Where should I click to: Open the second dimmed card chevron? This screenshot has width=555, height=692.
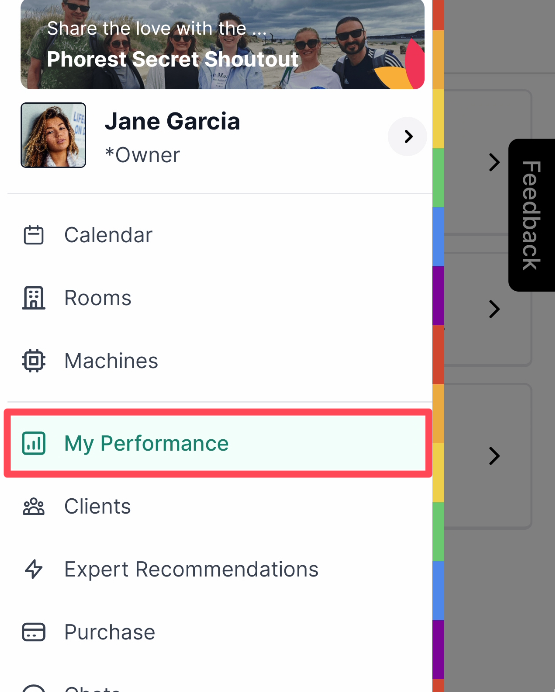494,309
